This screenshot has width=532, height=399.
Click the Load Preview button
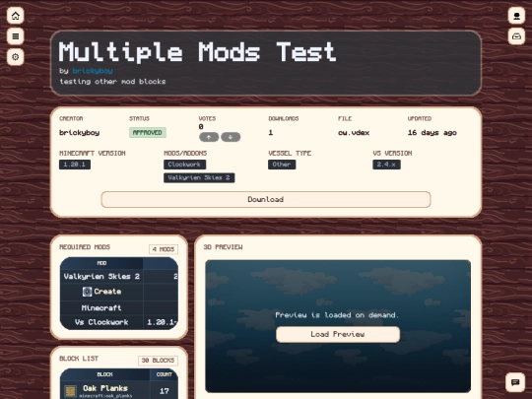338,335
